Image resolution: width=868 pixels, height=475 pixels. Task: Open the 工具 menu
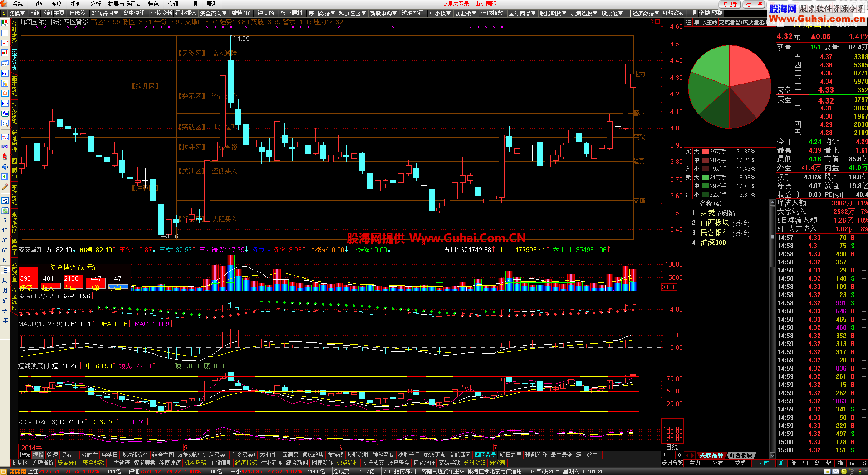[x=193, y=4]
